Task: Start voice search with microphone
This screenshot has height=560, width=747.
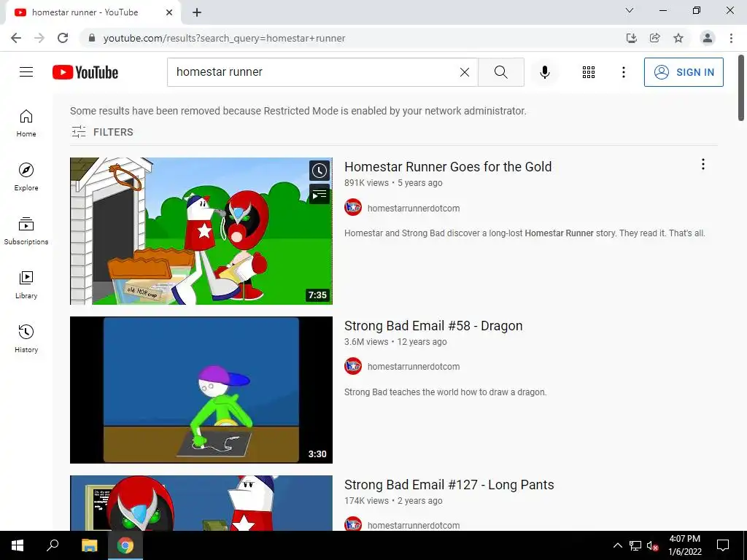Action: click(544, 72)
